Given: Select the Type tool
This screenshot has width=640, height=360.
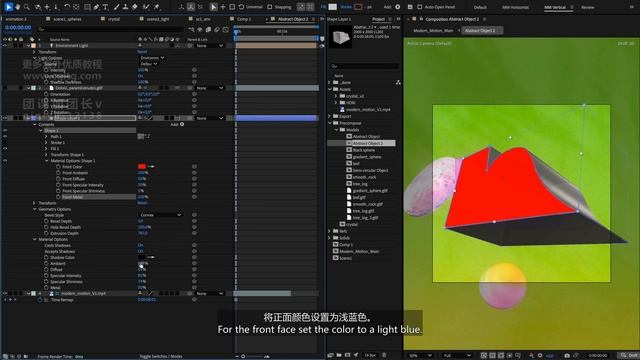Looking at the screenshot, I should [105, 7].
